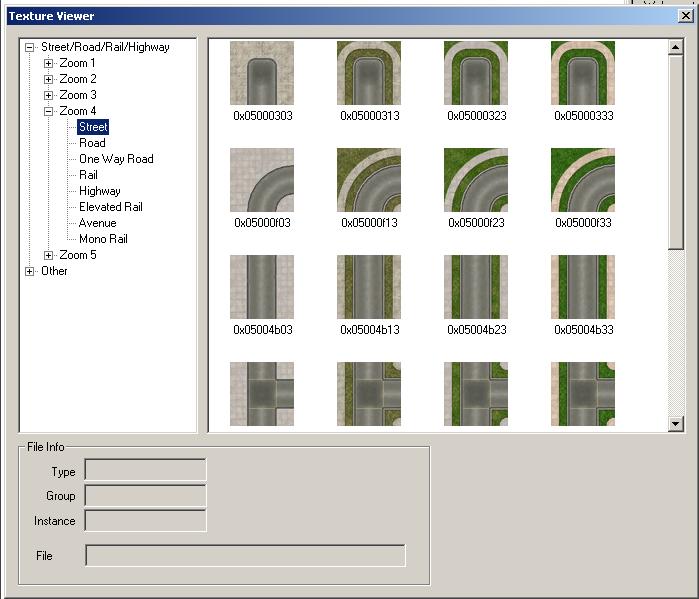
Task: Select curved texture 0x05000f03
Action: coord(262,180)
